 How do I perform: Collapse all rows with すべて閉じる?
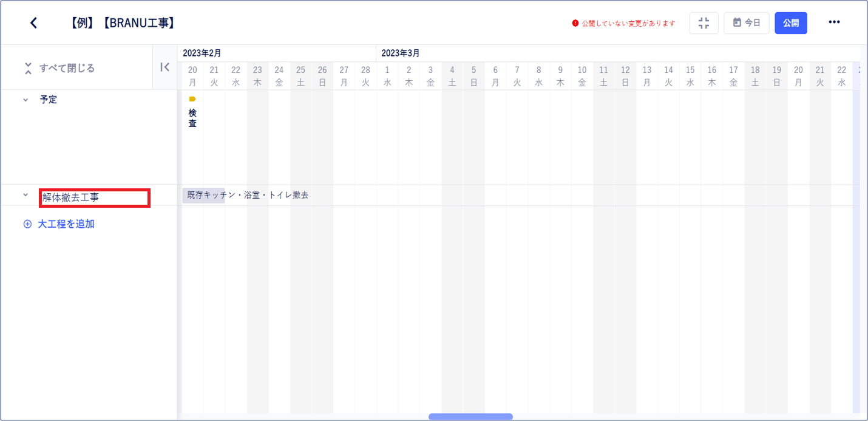coord(59,68)
